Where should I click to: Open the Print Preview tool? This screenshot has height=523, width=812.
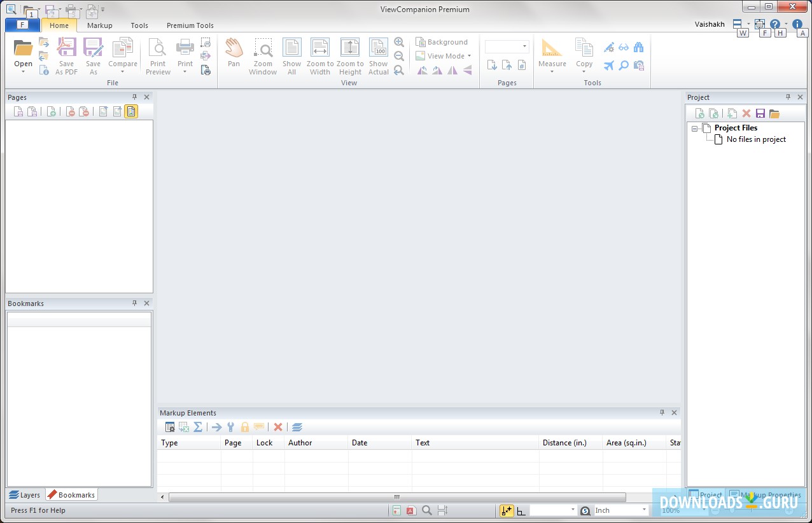[x=158, y=57]
